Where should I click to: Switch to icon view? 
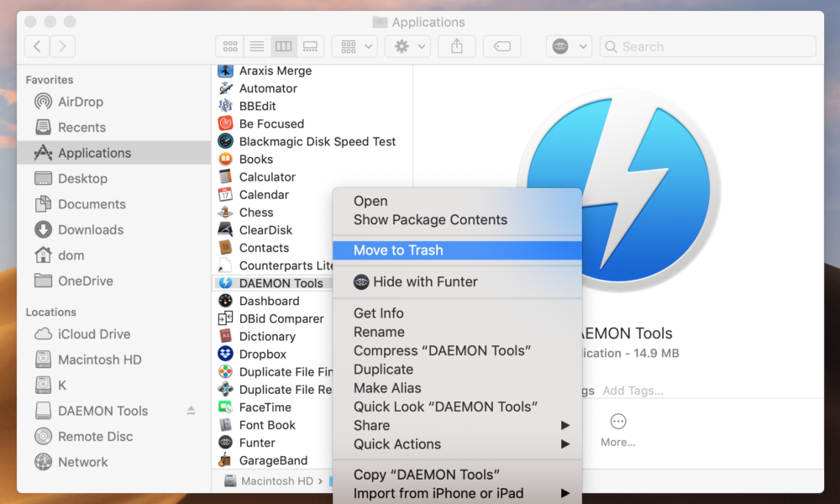pyautogui.click(x=230, y=46)
